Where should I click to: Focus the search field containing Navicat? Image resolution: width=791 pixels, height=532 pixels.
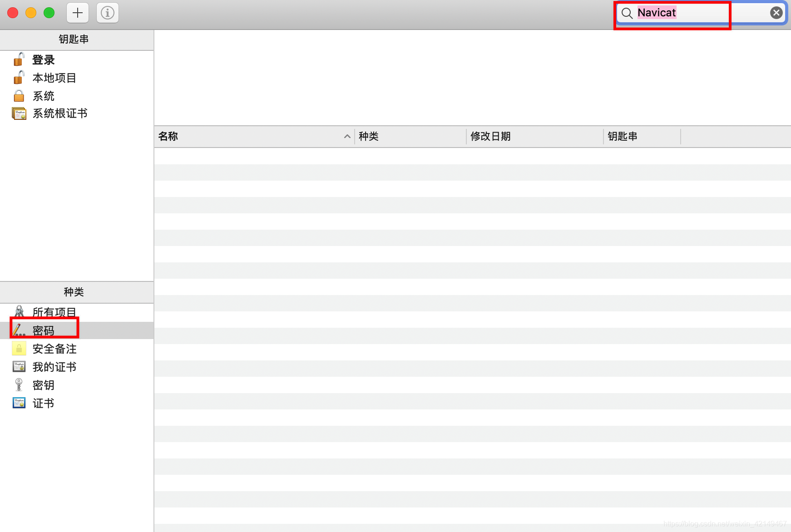coord(701,13)
